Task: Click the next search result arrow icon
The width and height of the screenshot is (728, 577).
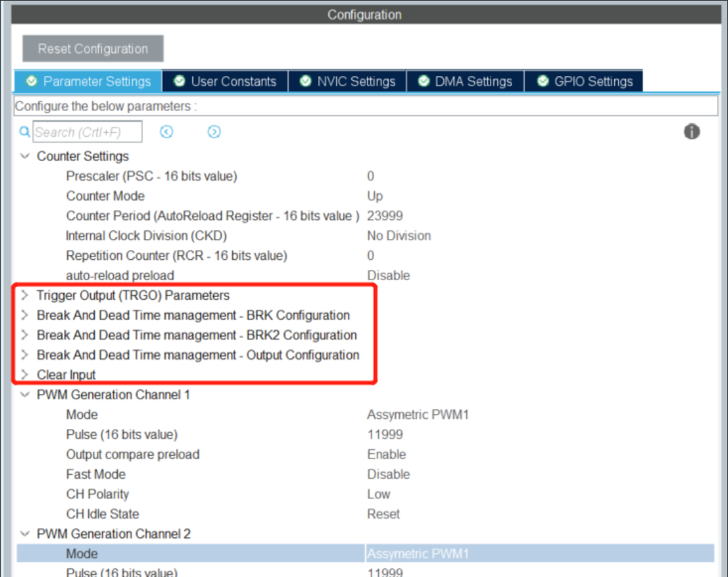Action: (x=214, y=131)
